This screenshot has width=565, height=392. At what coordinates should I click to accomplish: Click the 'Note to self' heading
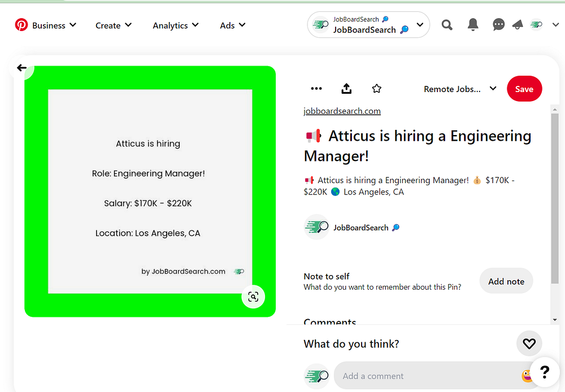pyautogui.click(x=327, y=276)
